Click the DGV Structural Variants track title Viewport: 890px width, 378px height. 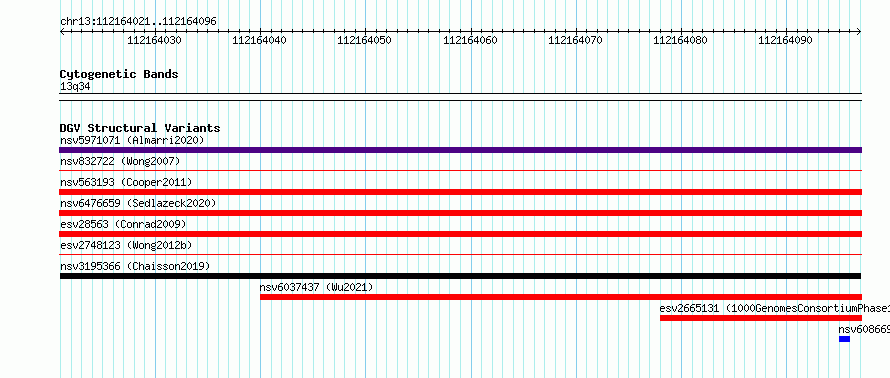[x=140, y=128]
